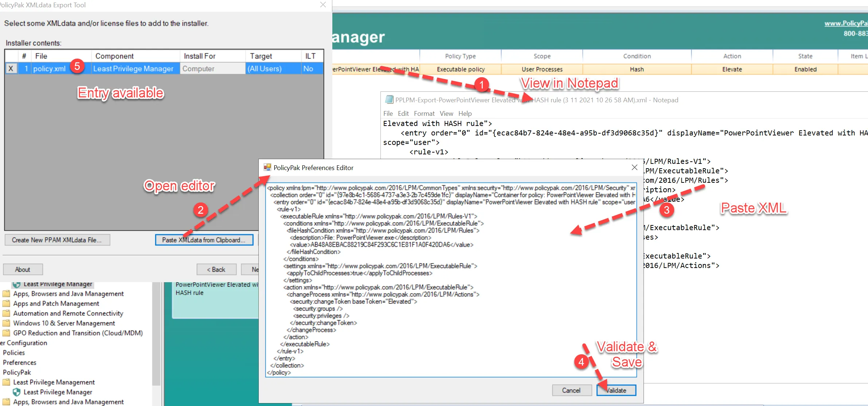Click the lower Least Privilege Manager shield icon
Screen dimensions: 868x406
coord(16,392)
